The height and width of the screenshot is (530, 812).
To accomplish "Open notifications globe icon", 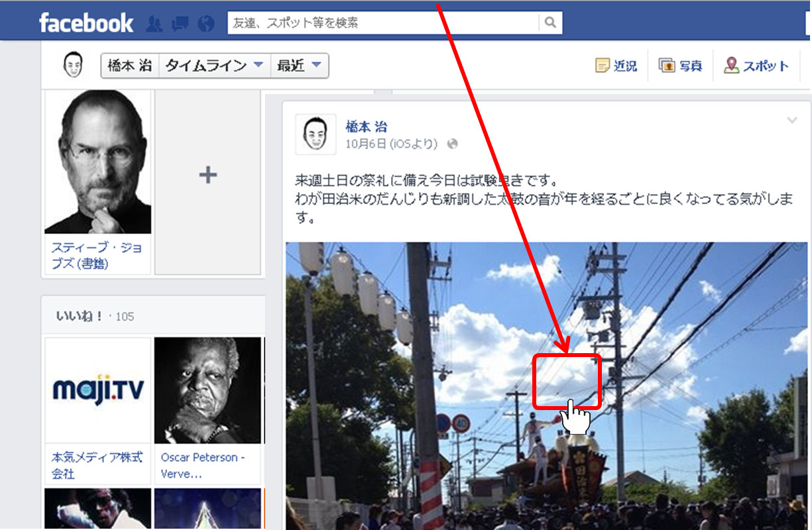I will click(206, 24).
